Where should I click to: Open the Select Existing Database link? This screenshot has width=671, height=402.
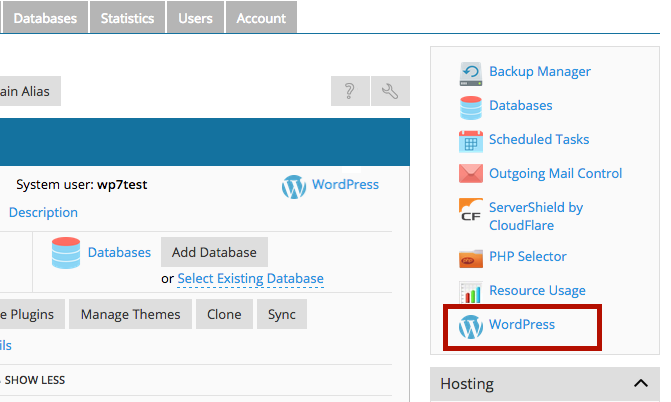click(x=250, y=279)
